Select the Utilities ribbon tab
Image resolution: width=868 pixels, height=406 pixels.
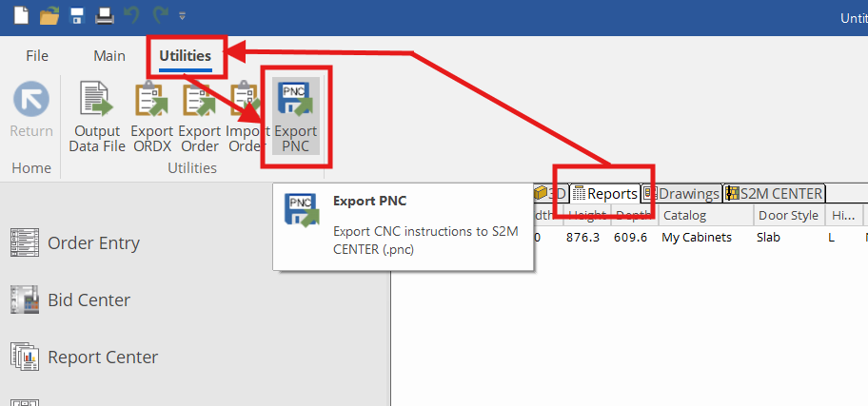click(185, 56)
